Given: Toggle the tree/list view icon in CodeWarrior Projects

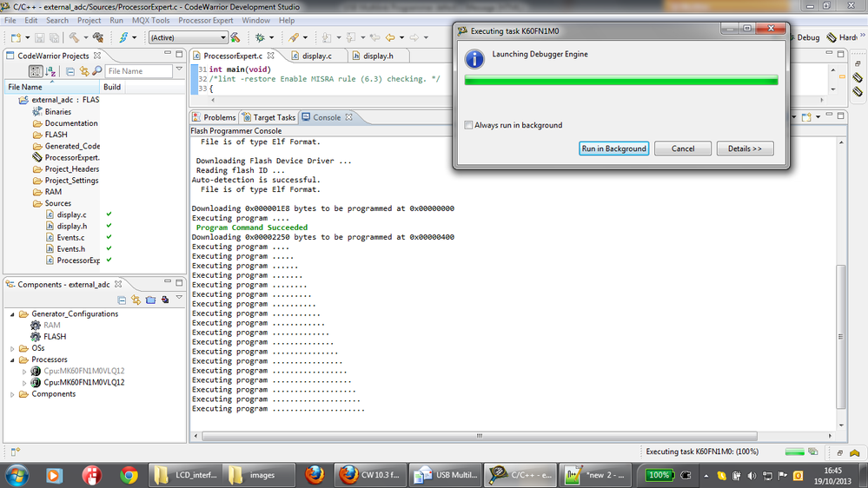Looking at the screenshot, I should pyautogui.click(x=36, y=71).
